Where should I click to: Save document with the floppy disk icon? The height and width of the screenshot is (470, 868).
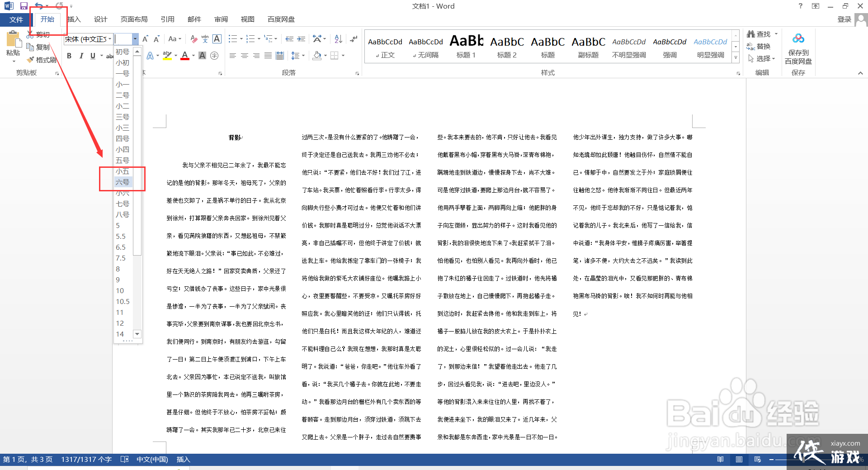point(24,6)
